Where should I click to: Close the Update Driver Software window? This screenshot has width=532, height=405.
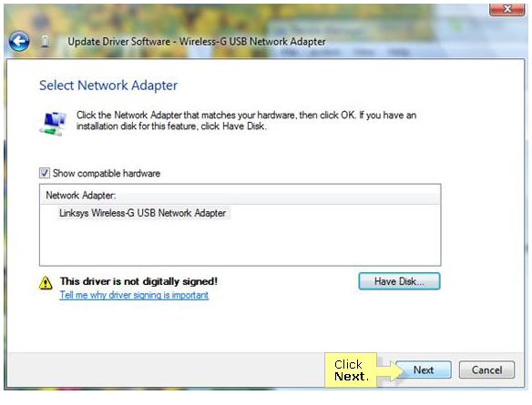tap(506, 9)
